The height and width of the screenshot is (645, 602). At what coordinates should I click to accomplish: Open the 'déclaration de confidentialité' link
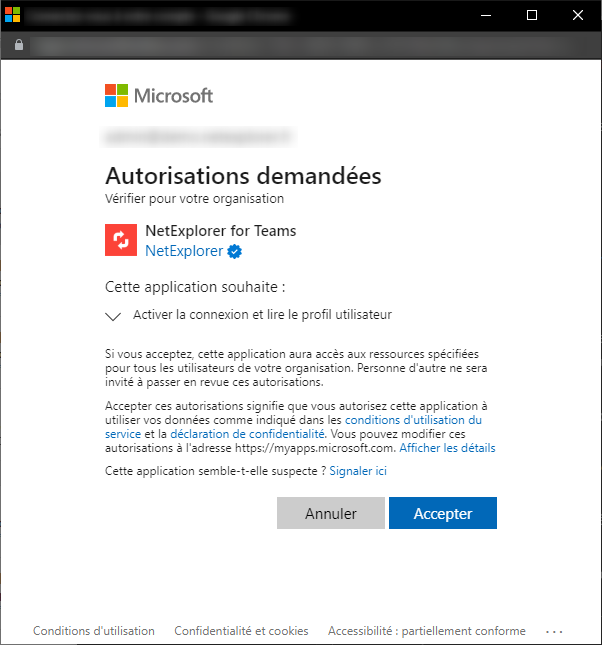pos(247,435)
